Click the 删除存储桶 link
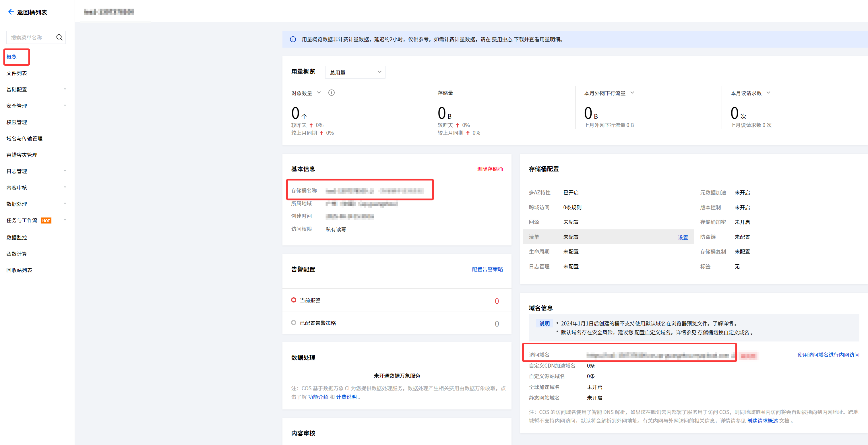868x445 pixels. coord(489,169)
